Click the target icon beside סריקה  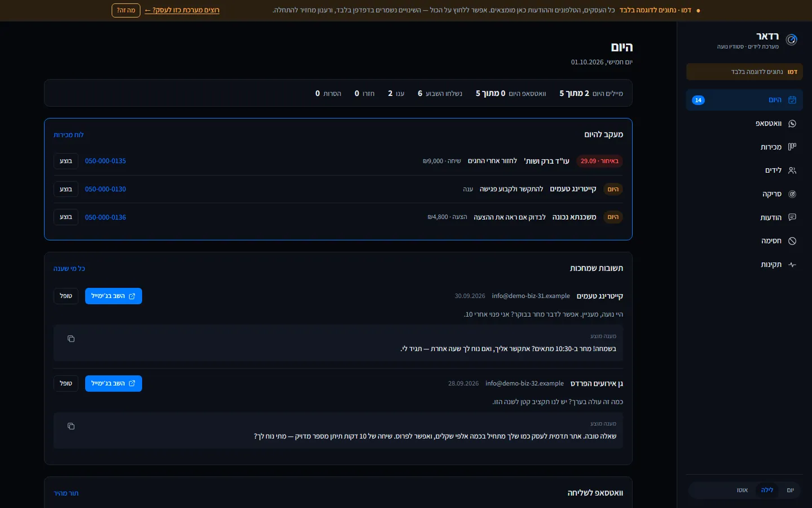(792, 194)
